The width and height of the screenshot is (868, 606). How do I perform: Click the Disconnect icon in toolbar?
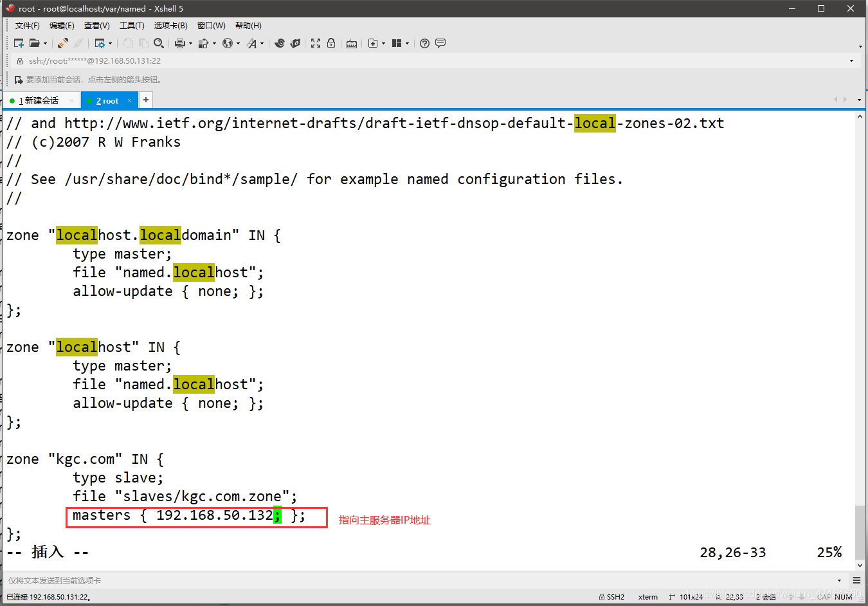(78, 43)
